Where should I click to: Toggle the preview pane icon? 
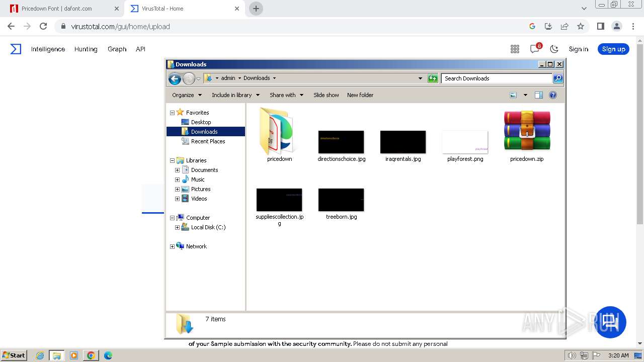click(539, 95)
